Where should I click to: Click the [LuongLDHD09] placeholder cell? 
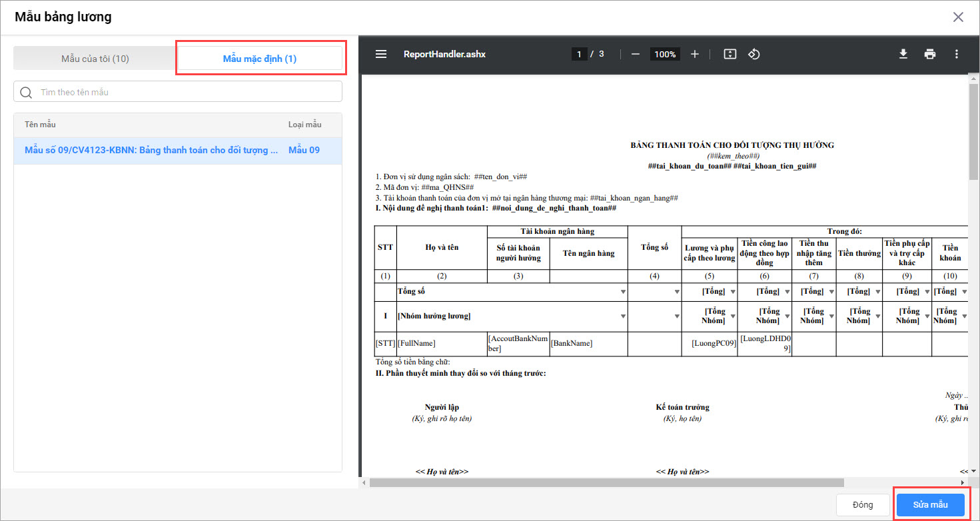tap(765, 344)
